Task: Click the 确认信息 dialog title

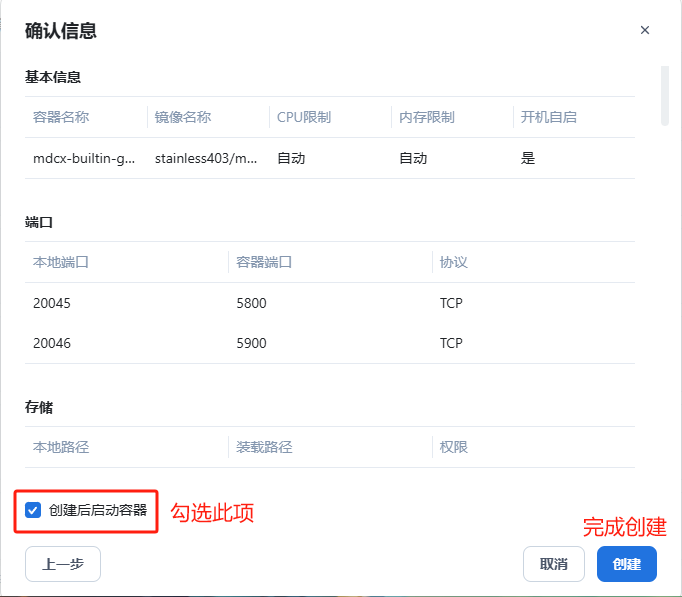Action: coord(60,31)
